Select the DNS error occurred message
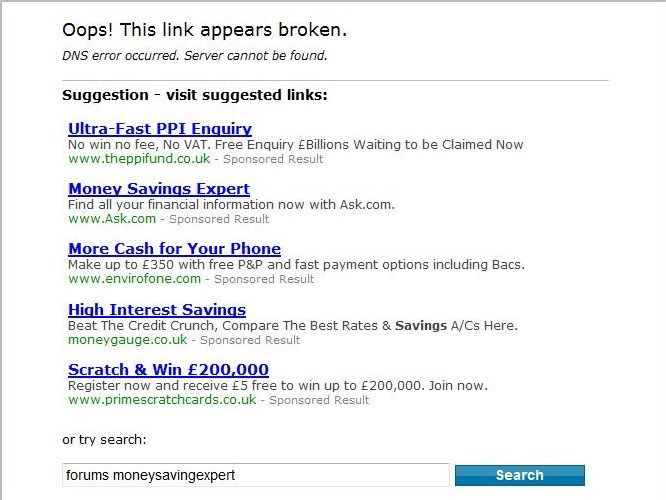 [x=195, y=56]
